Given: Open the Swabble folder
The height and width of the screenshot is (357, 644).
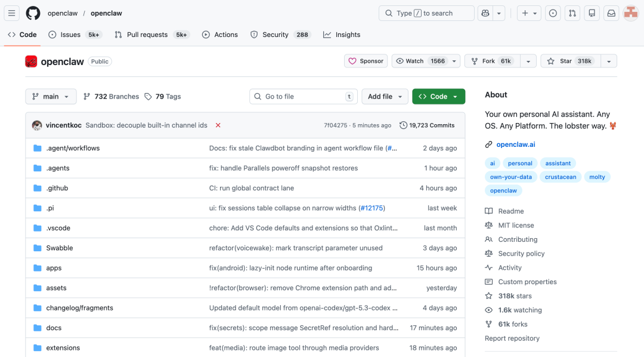Looking at the screenshot, I should point(60,248).
